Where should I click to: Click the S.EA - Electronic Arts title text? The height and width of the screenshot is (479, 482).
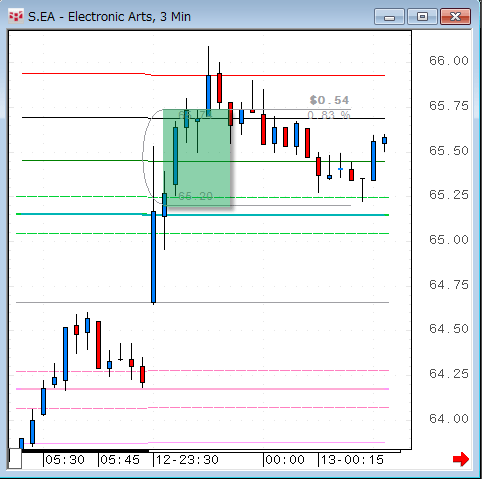pos(109,16)
